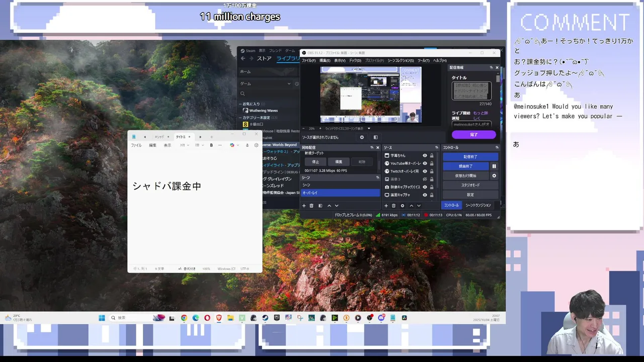Move source down in Sources list
This screenshot has height=362, width=644.
pyautogui.click(x=419, y=206)
